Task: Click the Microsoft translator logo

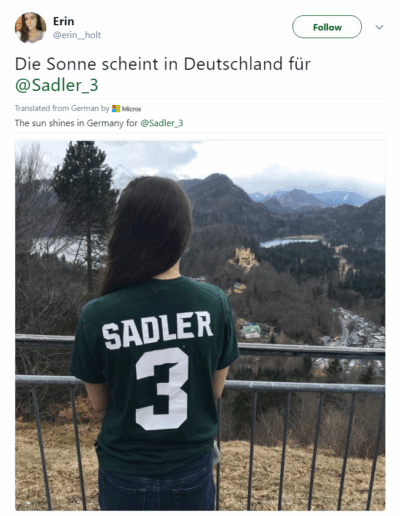Action: (116, 109)
